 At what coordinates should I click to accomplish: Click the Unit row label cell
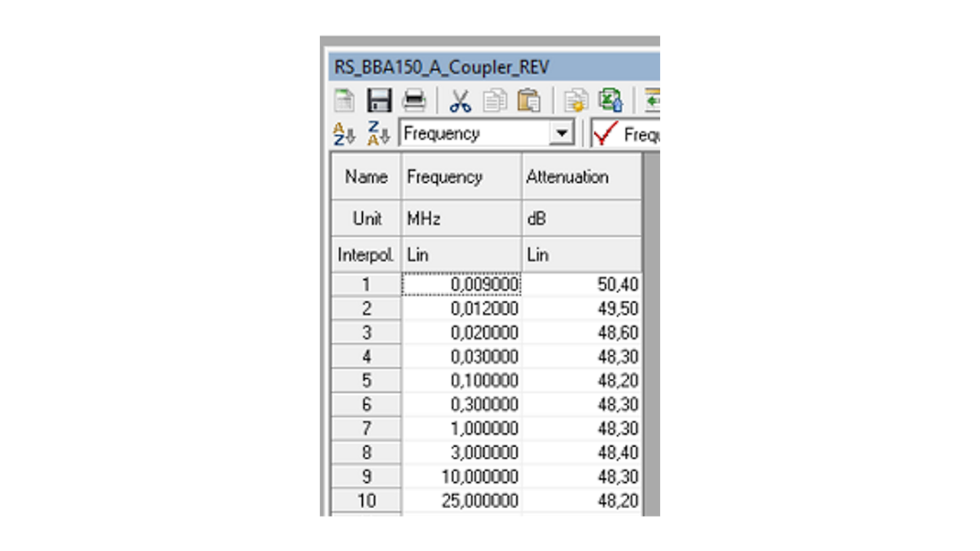coord(366,219)
